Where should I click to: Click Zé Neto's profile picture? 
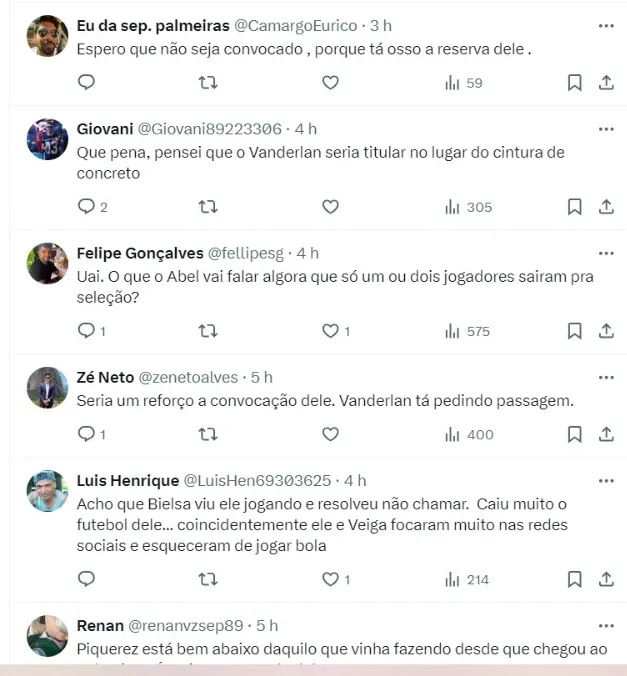click(47, 388)
